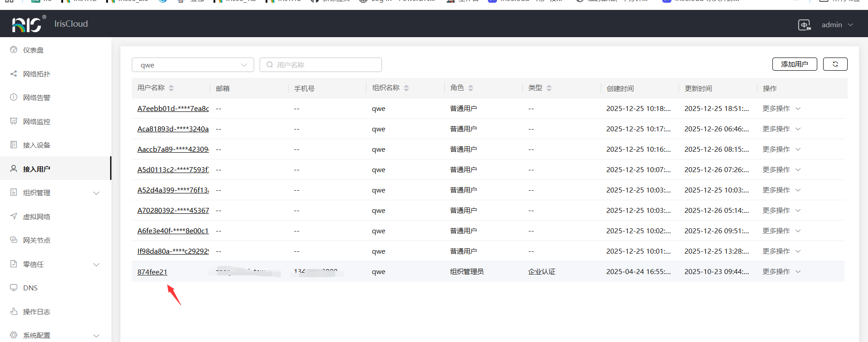Click the organization management icon (组织管理)
The image size is (868, 342).
14,193
